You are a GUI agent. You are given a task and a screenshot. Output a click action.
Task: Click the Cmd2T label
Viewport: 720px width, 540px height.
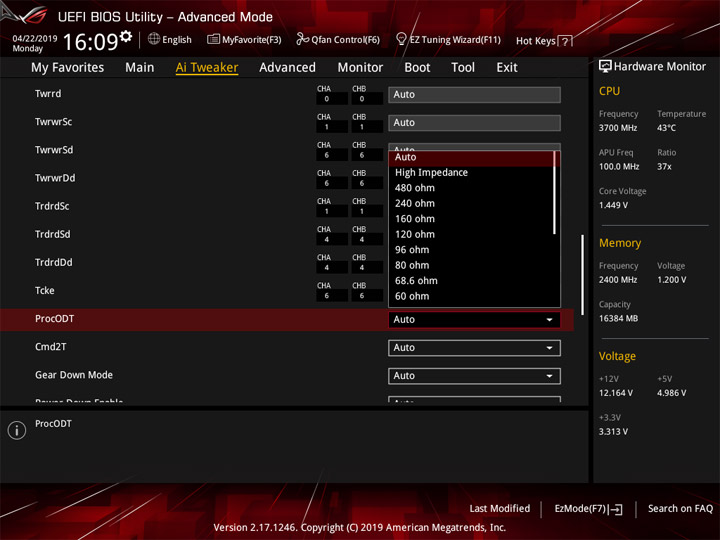pos(51,347)
